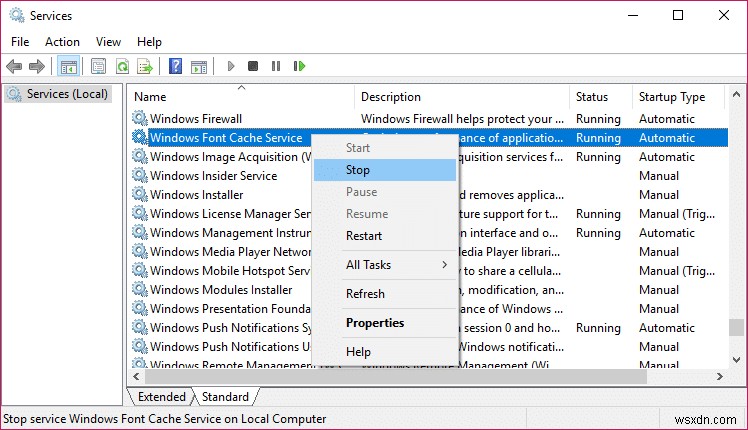Image resolution: width=748 pixels, height=430 pixels.
Task: Select the Windows Management Instrumentation row
Action: coord(428,233)
